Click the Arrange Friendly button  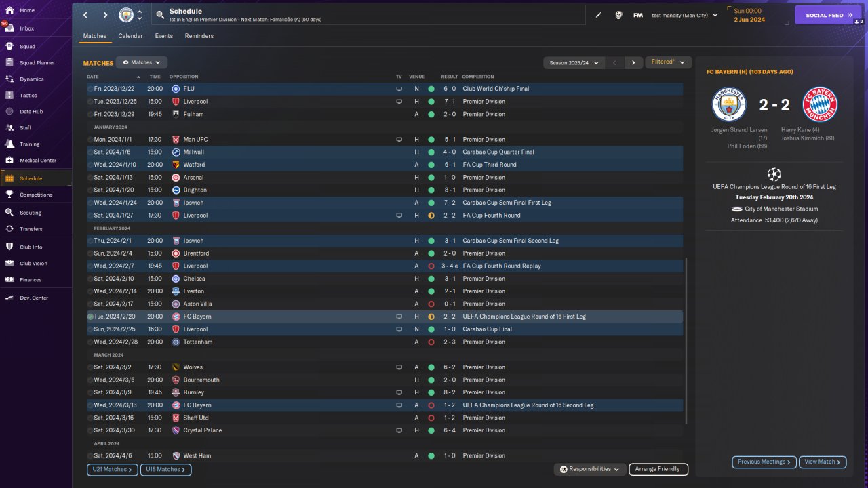tap(658, 469)
